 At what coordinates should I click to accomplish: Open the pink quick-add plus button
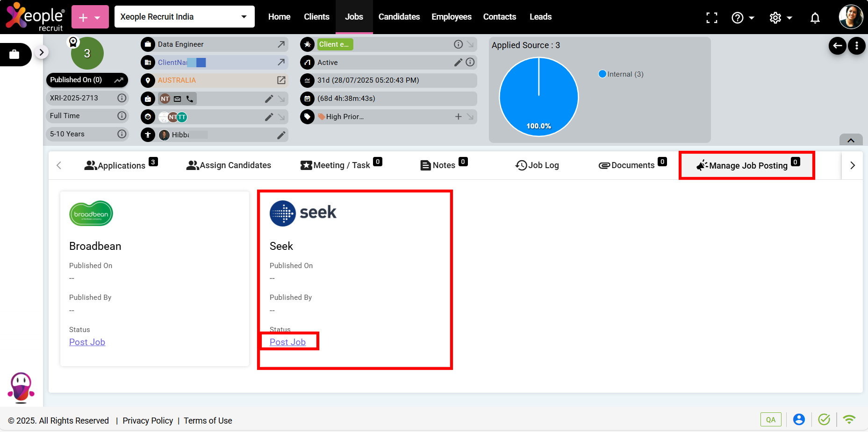point(90,17)
